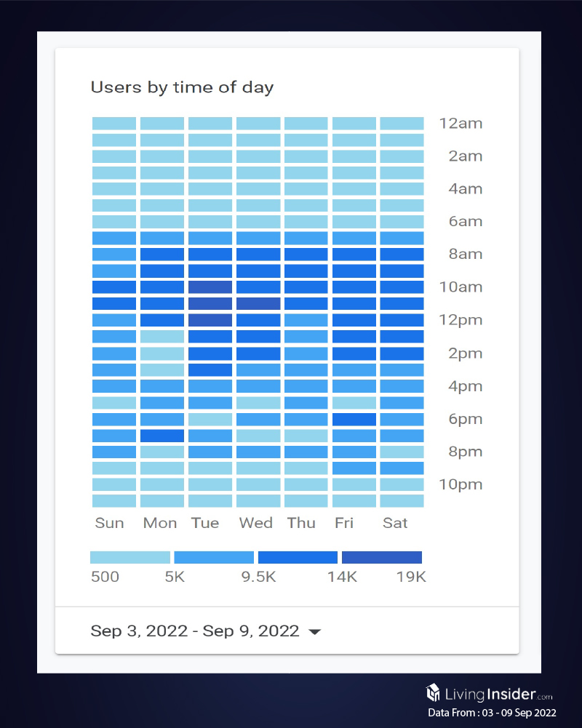582x728 pixels.
Task: Click the Tuesday 10am heatmap cell
Action: tap(210, 287)
